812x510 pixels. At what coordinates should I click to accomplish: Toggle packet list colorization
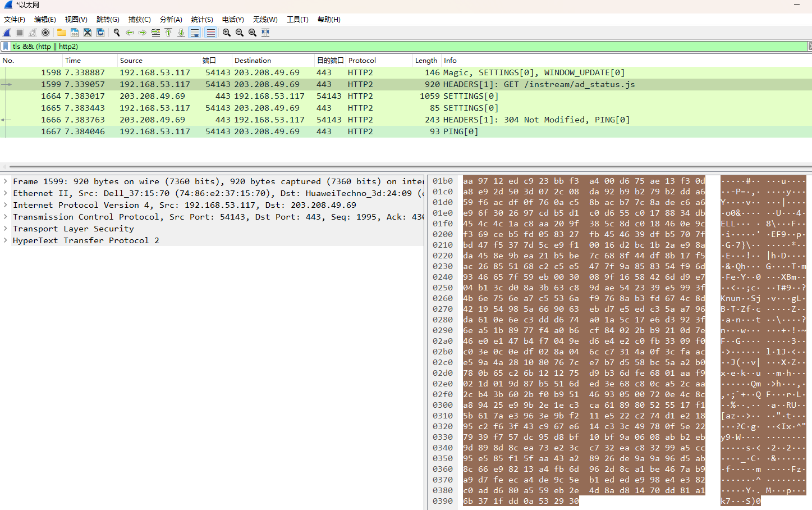[x=210, y=33]
